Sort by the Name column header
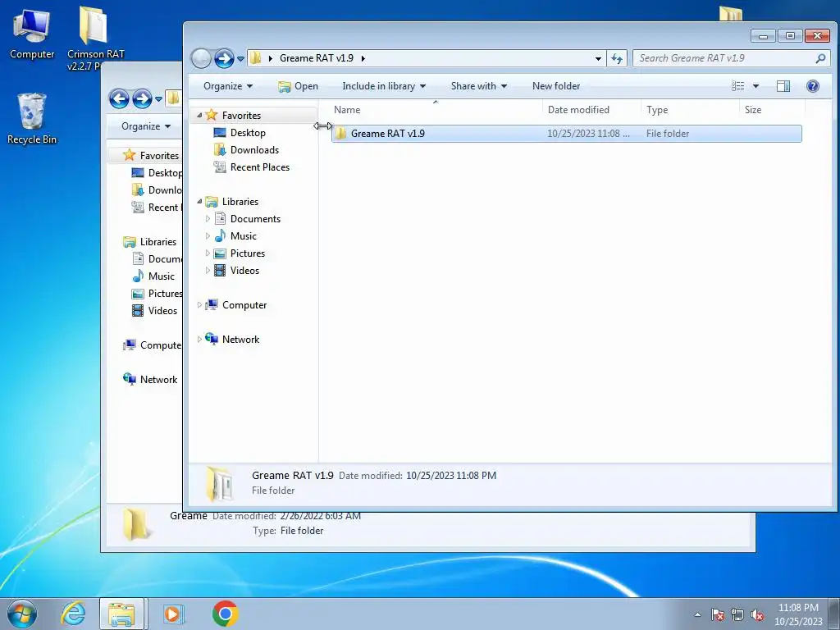The height and width of the screenshot is (630, 840). pos(435,109)
